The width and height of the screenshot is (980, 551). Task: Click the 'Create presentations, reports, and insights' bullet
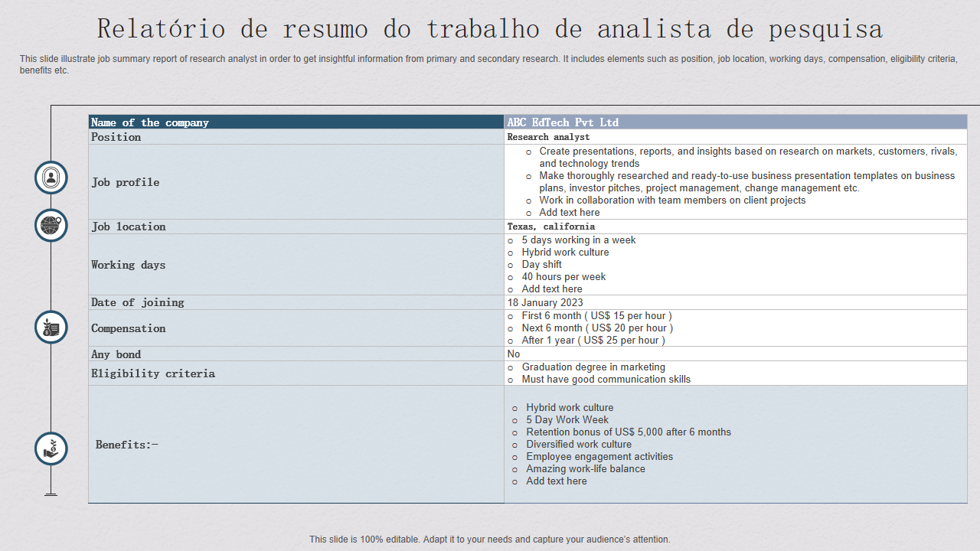pyautogui.click(x=748, y=158)
